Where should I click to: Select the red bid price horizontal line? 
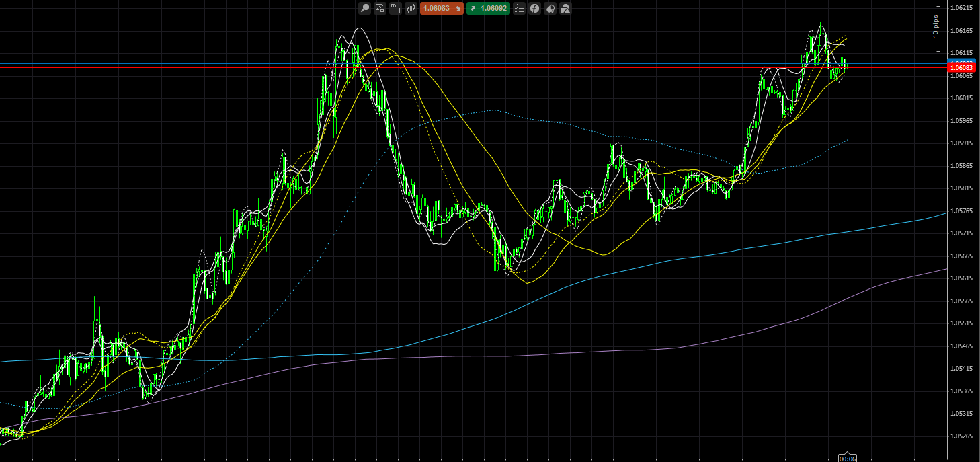(x=202, y=68)
